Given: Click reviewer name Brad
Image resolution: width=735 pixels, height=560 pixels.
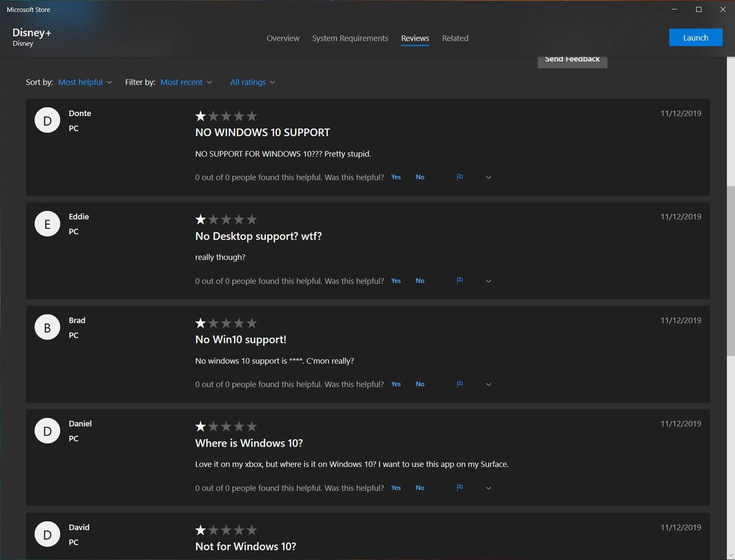Looking at the screenshot, I should (77, 320).
